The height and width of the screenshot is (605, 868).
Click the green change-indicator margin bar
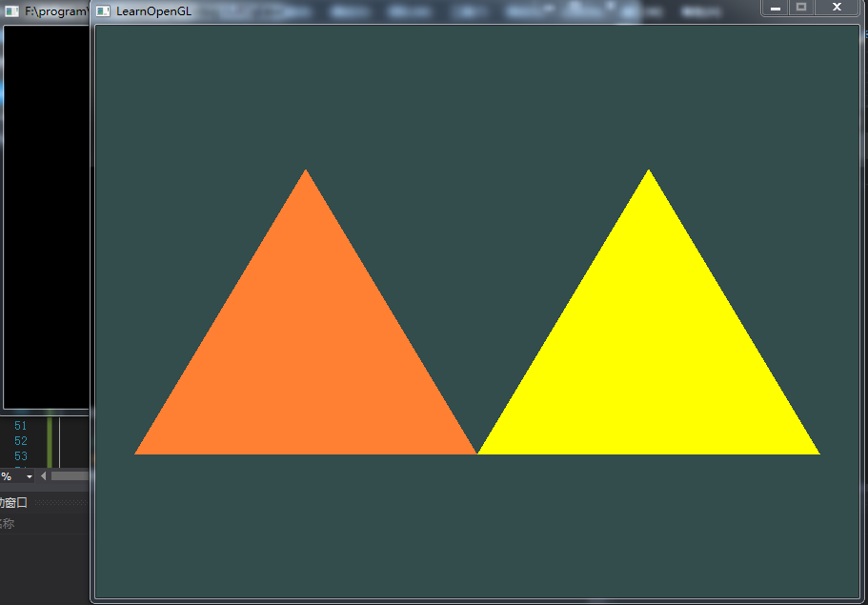tap(50, 441)
